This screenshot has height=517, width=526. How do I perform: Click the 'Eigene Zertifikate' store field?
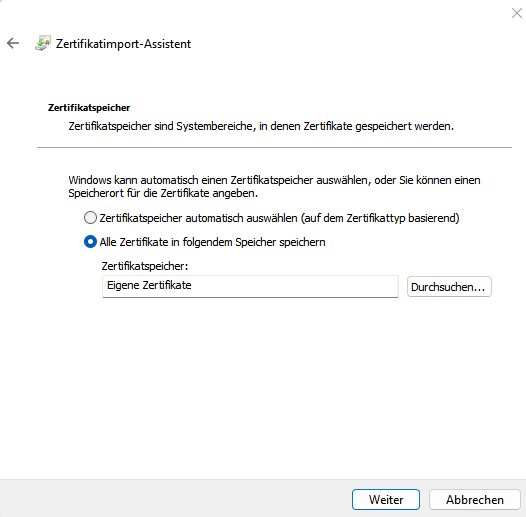[250, 286]
